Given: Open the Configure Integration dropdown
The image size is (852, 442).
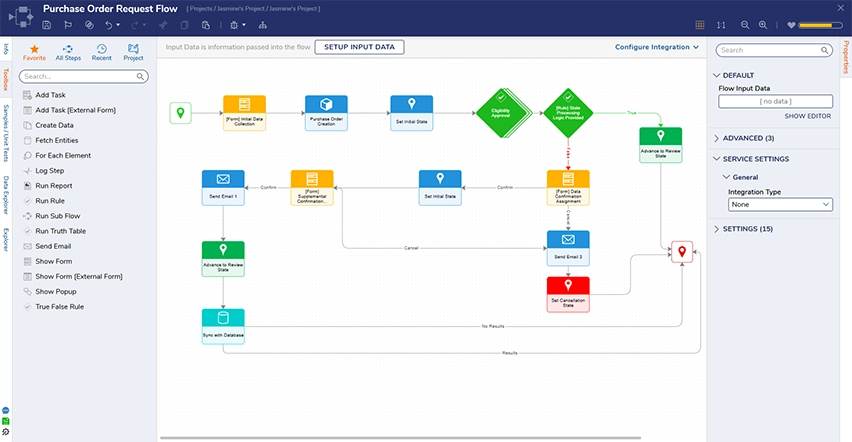Looking at the screenshot, I should tap(658, 47).
